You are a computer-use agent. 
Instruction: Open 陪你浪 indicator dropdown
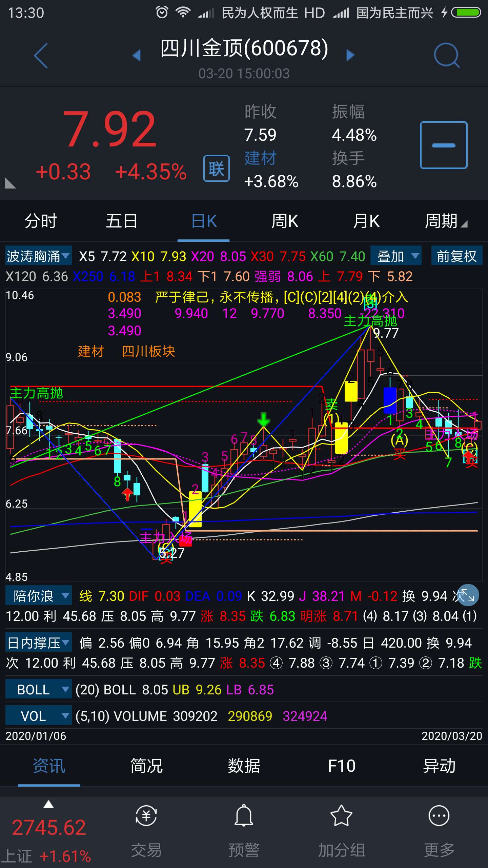point(38,596)
